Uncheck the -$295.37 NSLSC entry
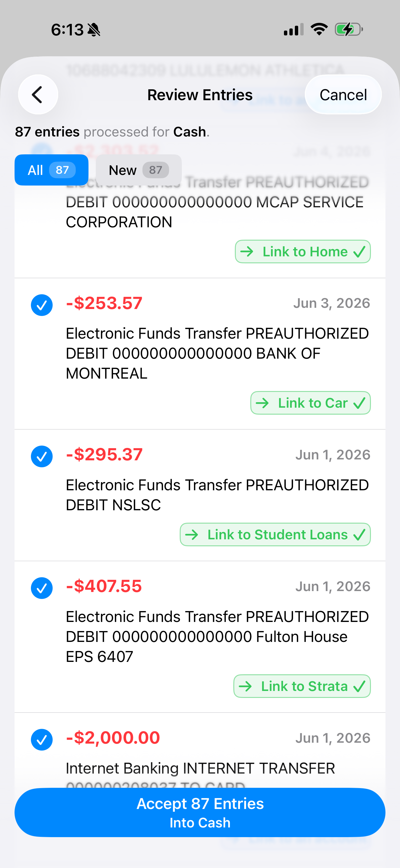 [42, 456]
